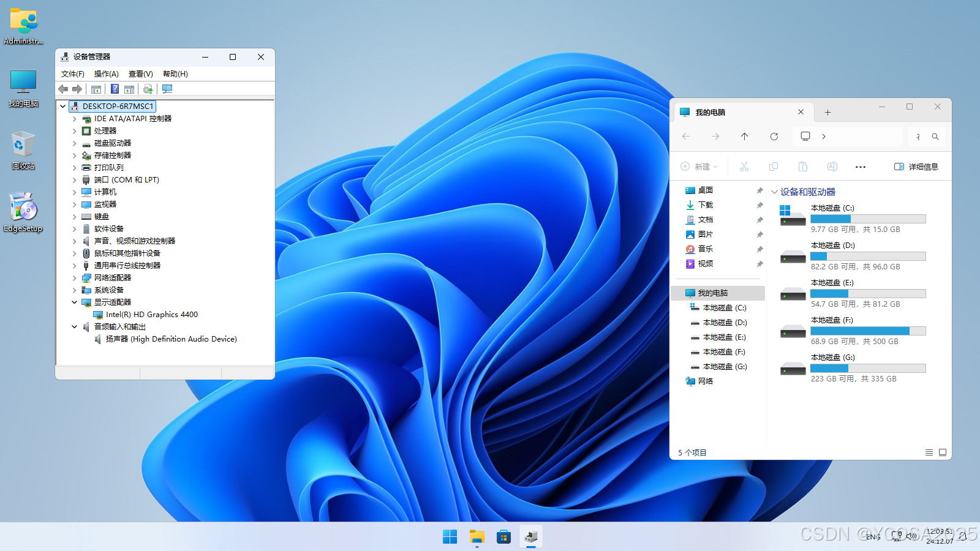Open the Recycle Bin (回收站) desktop icon

pos(23,150)
